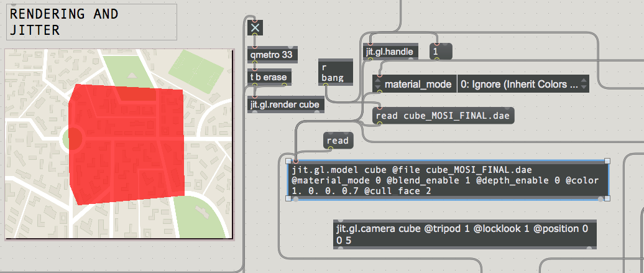This screenshot has height=273, width=644.
Task: Click the small read message box
Action: click(x=338, y=141)
